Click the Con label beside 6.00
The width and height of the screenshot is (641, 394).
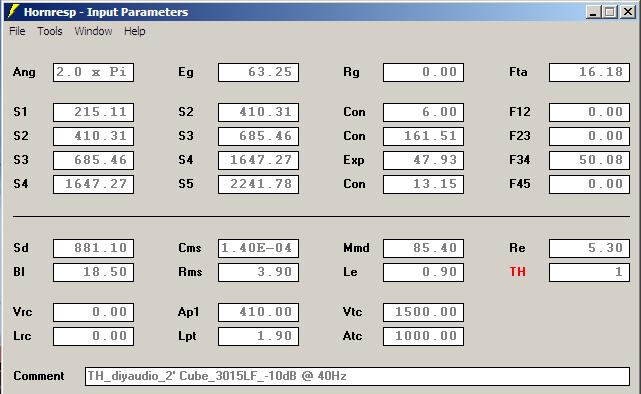(x=354, y=112)
